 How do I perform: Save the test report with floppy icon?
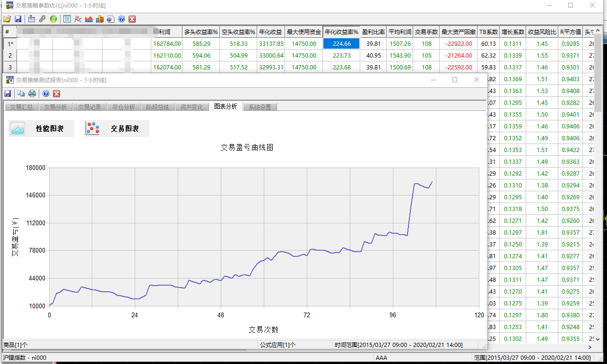click(8, 93)
